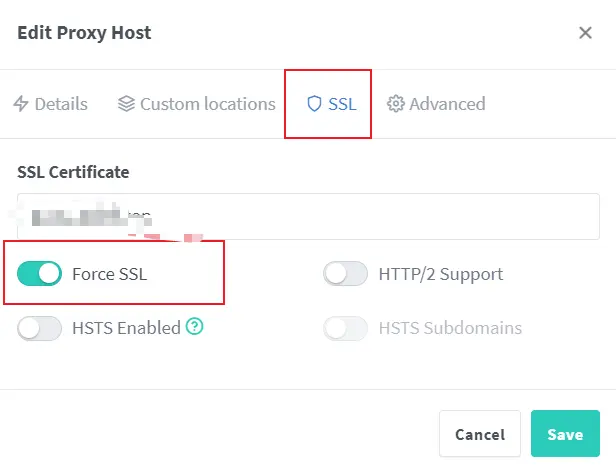The width and height of the screenshot is (616, 473).
Task: Click the lightning bolt icon on Details tab
Action: click(x=21, y=104)
